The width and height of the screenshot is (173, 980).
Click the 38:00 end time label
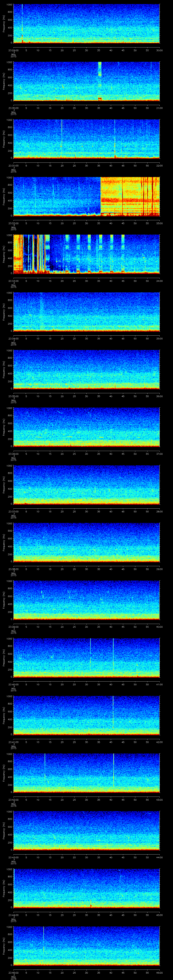pos(160,511)
